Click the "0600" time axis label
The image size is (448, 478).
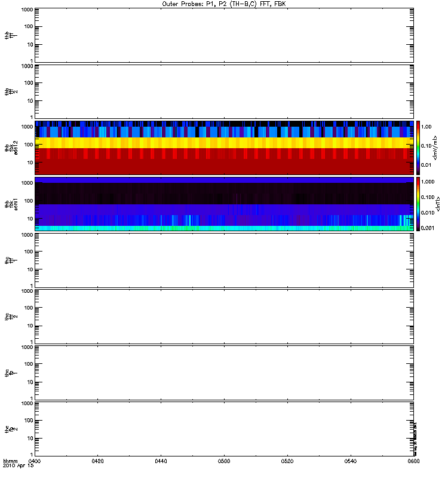point(413,461)
